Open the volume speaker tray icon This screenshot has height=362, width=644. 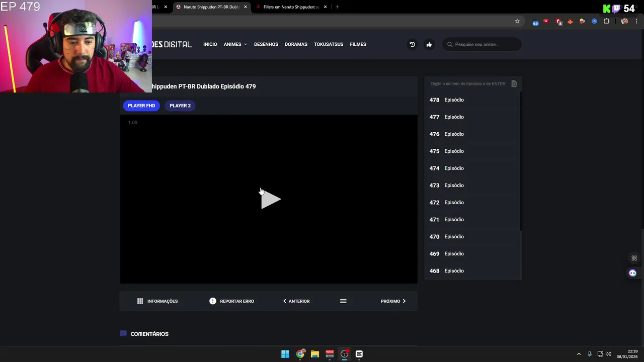[608, 354]
